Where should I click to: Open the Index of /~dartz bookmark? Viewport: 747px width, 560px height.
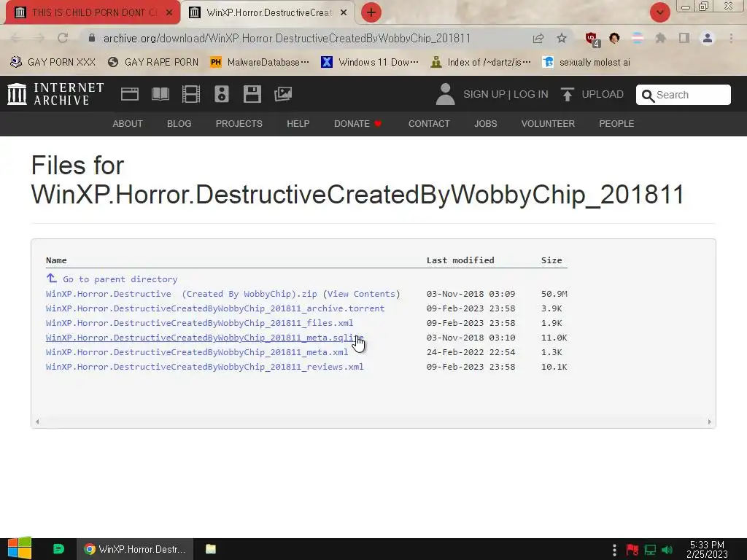(480, 62)
